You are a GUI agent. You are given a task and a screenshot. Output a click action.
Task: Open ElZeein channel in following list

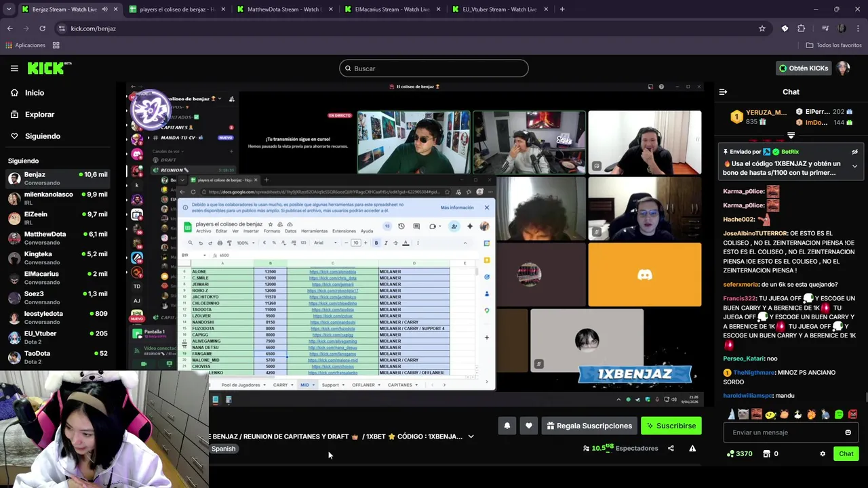tap(58, 218)
